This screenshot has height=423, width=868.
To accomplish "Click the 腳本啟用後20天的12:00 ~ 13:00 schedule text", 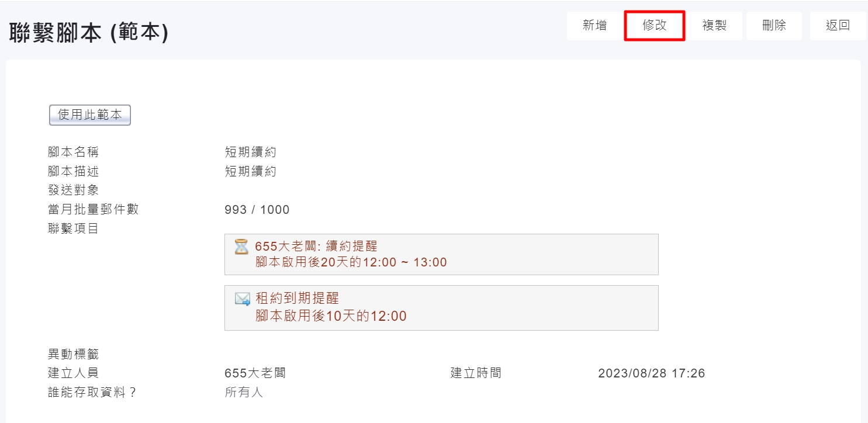I will (x=351, y=263).
